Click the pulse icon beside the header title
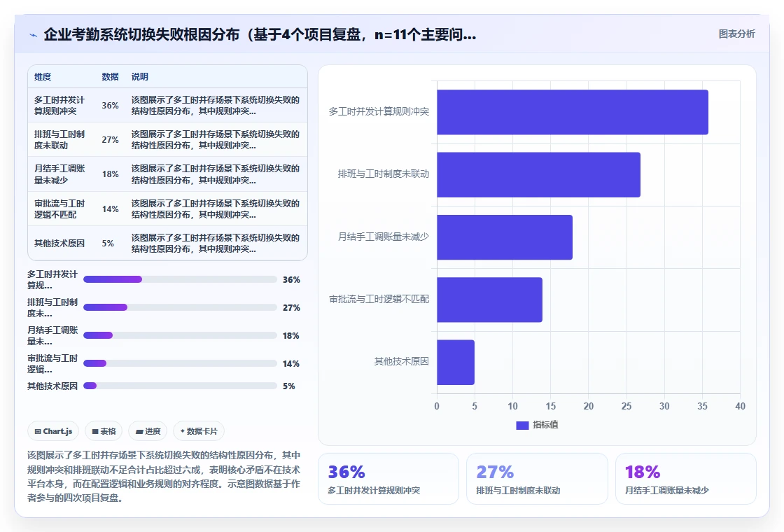This screenshot has width=784, height=532. 34,35
